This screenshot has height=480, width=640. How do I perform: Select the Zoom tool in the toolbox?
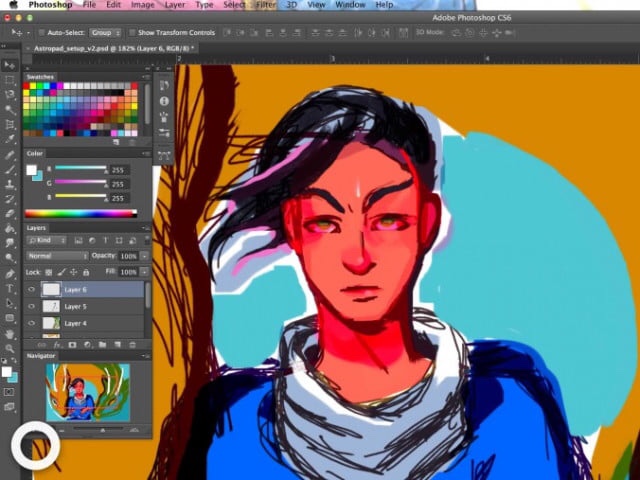(x=9, y=349)
